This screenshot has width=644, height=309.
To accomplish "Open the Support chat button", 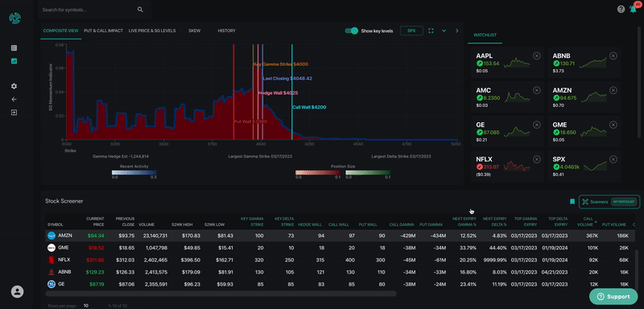I will coord(613,296).
